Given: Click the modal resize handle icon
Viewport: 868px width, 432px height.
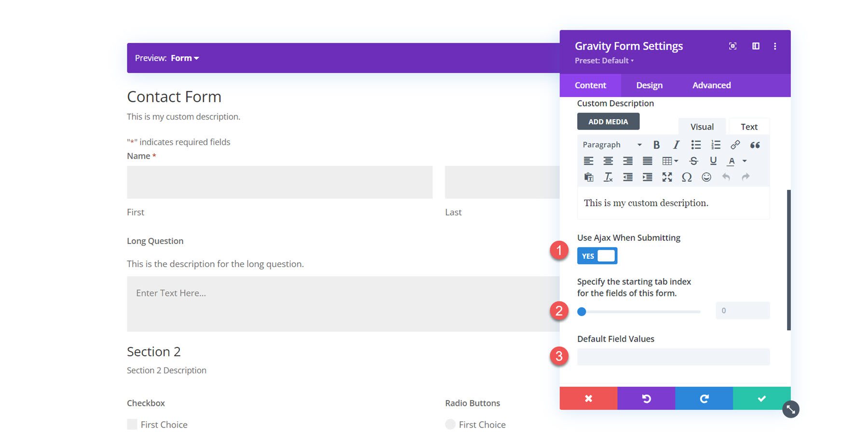Looking at the screenshot, I should pyautogui.click(x=791, y=409).
